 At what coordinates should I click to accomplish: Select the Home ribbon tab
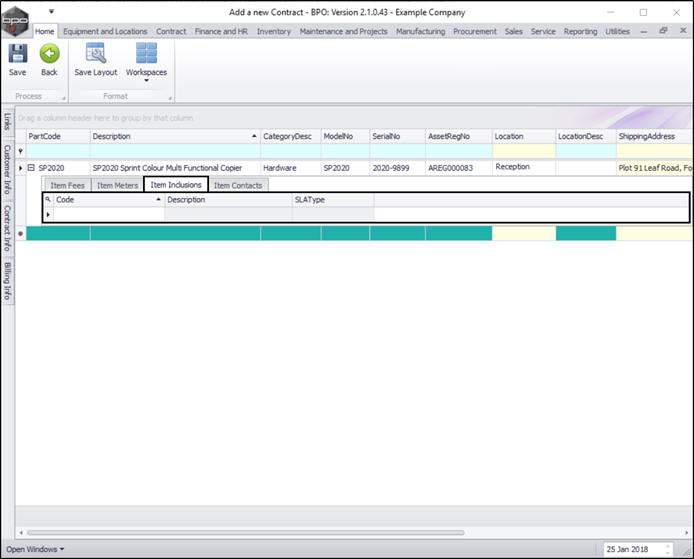[x=45, y=31]
